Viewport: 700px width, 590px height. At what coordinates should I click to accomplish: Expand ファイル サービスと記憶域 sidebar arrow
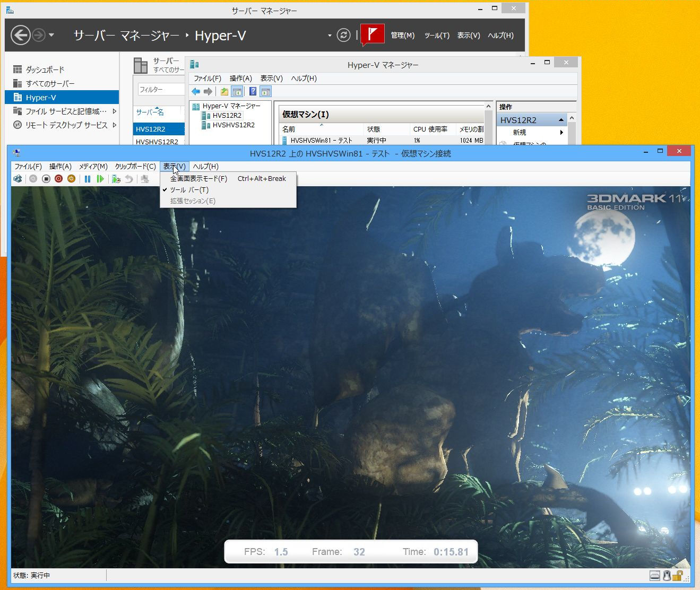pyautogui.click(x=114, y=111)
